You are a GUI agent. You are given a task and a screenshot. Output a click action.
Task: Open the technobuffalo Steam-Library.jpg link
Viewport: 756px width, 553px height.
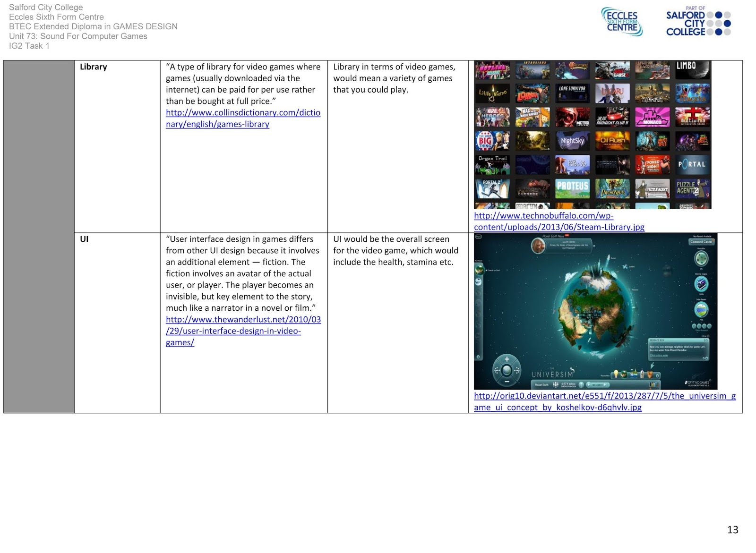point(559,221)
